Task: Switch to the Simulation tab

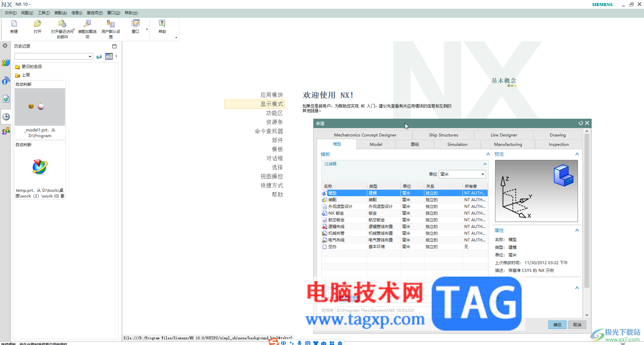Action: 457,145
